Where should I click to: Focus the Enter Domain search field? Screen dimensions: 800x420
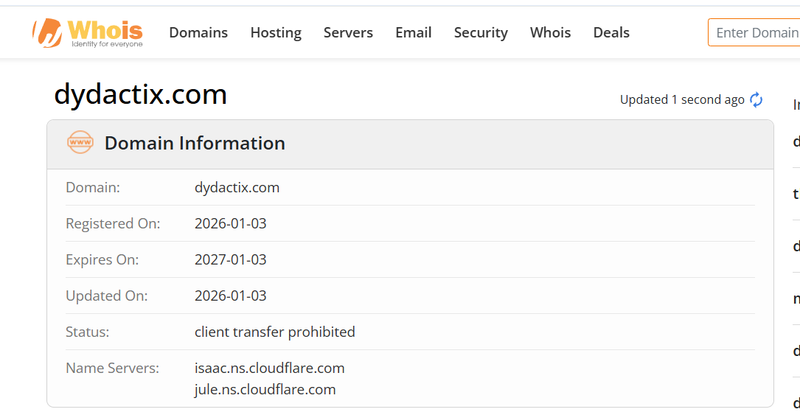[754, 32]
